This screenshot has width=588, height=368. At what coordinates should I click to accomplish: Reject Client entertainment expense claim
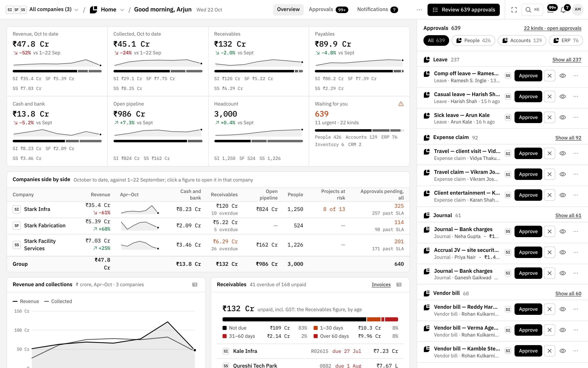[x=550, y=195]
